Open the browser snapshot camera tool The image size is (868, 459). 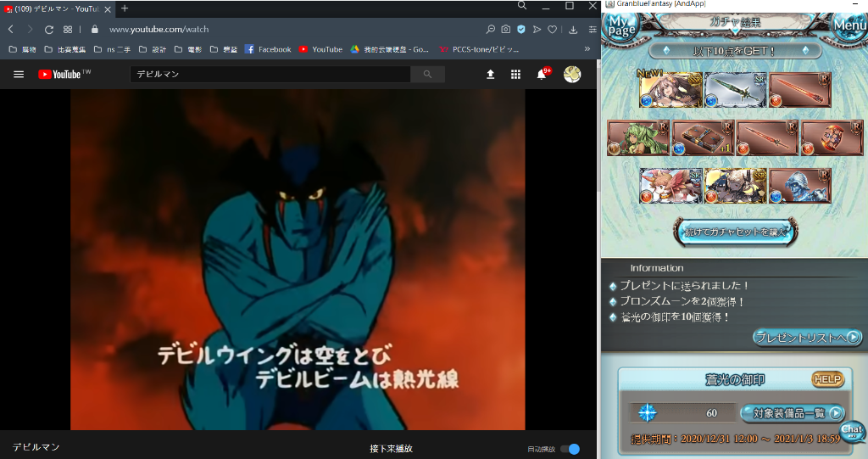[x=505, y=30]
